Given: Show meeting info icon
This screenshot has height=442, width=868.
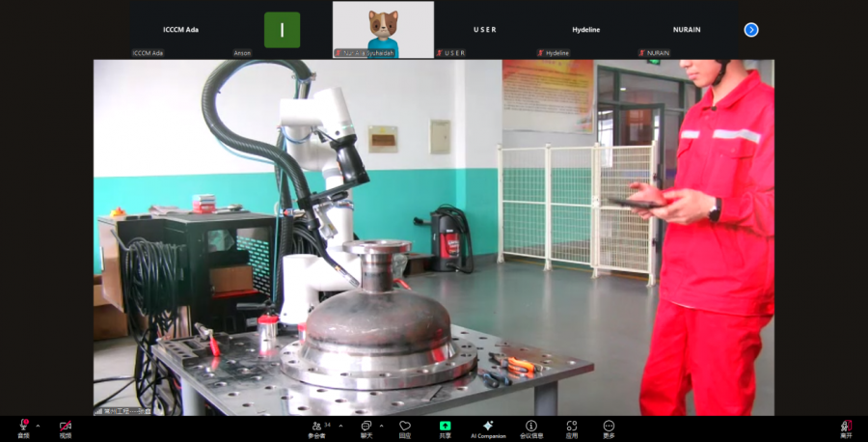Looking at the screenshot, I should [x=531, y=427].
